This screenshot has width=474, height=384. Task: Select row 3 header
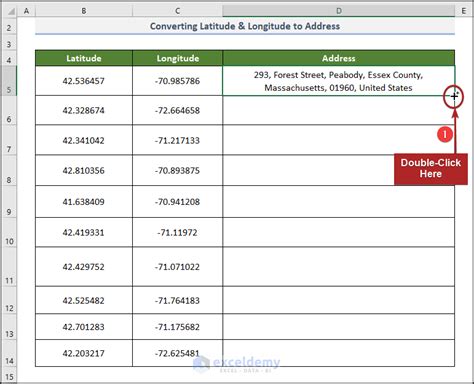pyautogui.click(x=9, y=43)
